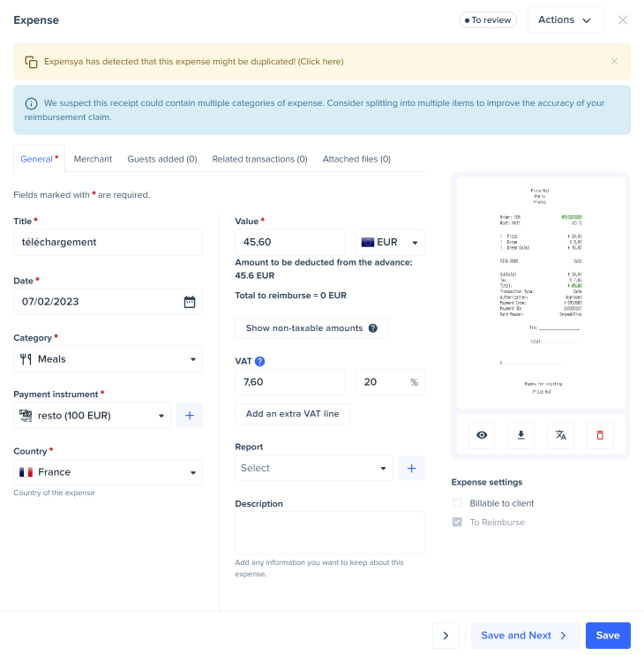The width and height of the screenshot is (644, 655).
Task: Click the Expense settings heading
Action: [x=487, y=483]
